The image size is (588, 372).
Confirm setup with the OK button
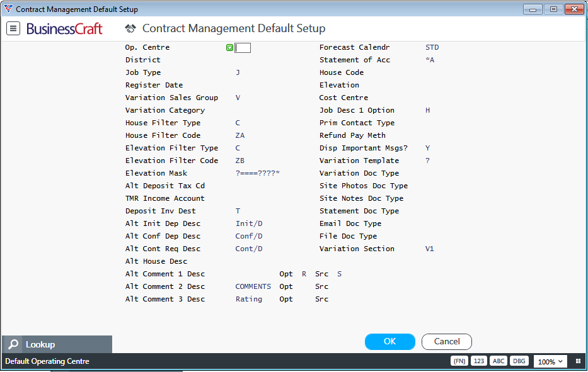click(390, 342)
